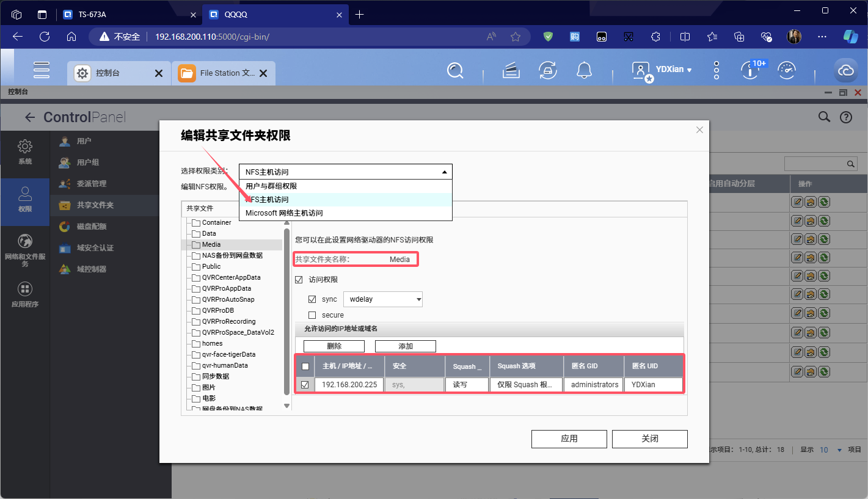
Task: Close the File Station tab with its X
Action: point(263,73)
